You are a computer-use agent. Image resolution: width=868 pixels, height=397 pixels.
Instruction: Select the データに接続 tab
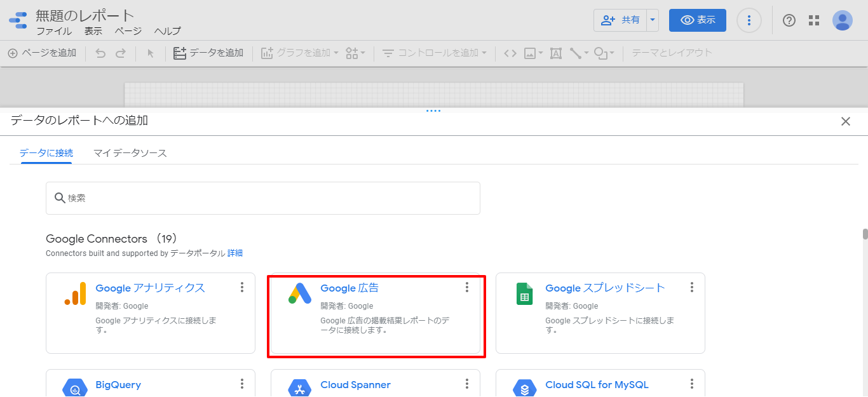click(46, 153)
